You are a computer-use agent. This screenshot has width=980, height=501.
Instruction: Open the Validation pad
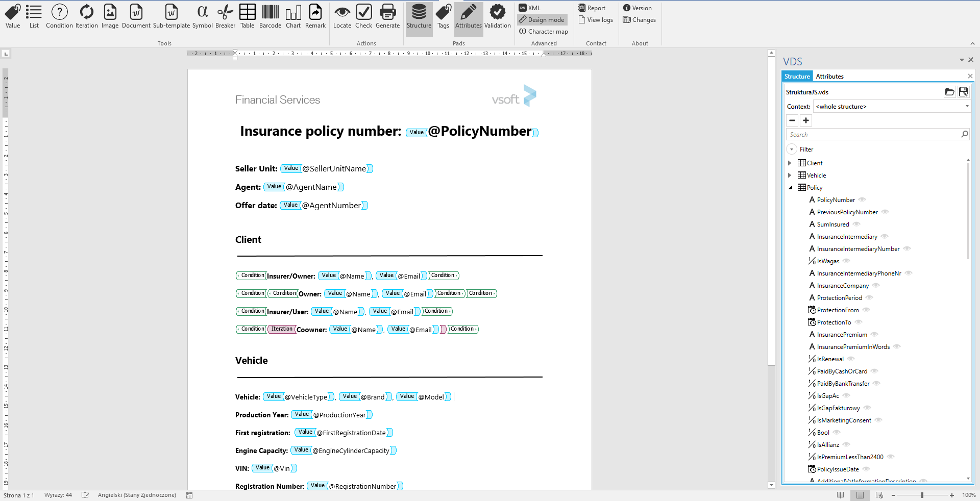pyautogui.click(x=497, y=16)
